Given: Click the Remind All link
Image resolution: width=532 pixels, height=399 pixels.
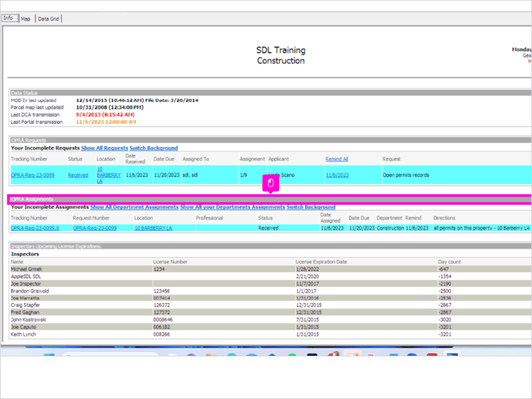Looking at the screenshot, I should click(336, 159).
